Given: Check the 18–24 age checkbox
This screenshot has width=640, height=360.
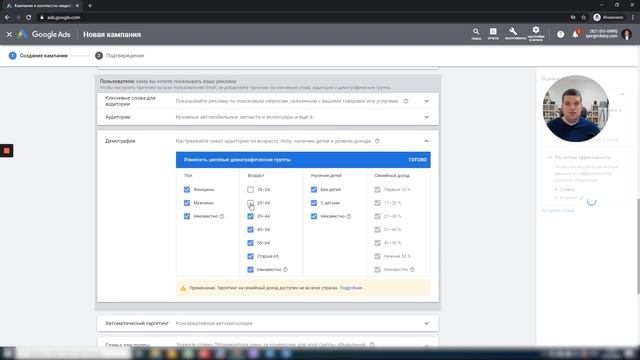Looking at the screenshot, I should click(250, 190).
